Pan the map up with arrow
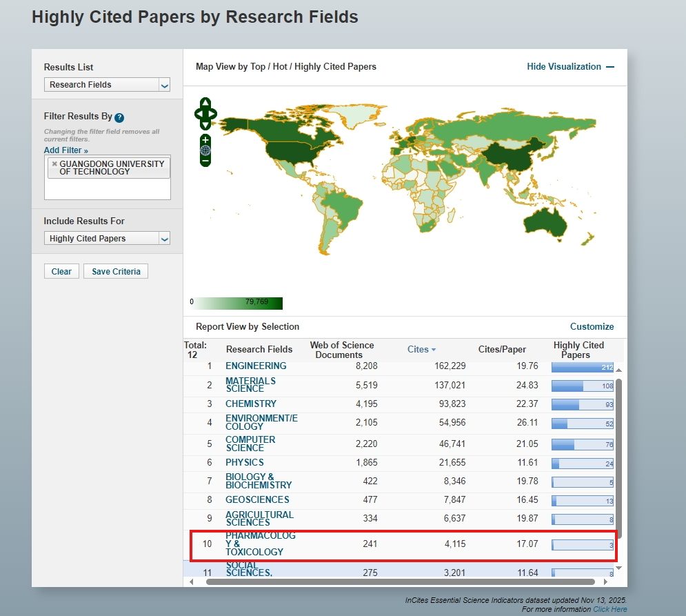Image resolution: width=686 pixels, height=616 pixels. [x=205, y=103]
